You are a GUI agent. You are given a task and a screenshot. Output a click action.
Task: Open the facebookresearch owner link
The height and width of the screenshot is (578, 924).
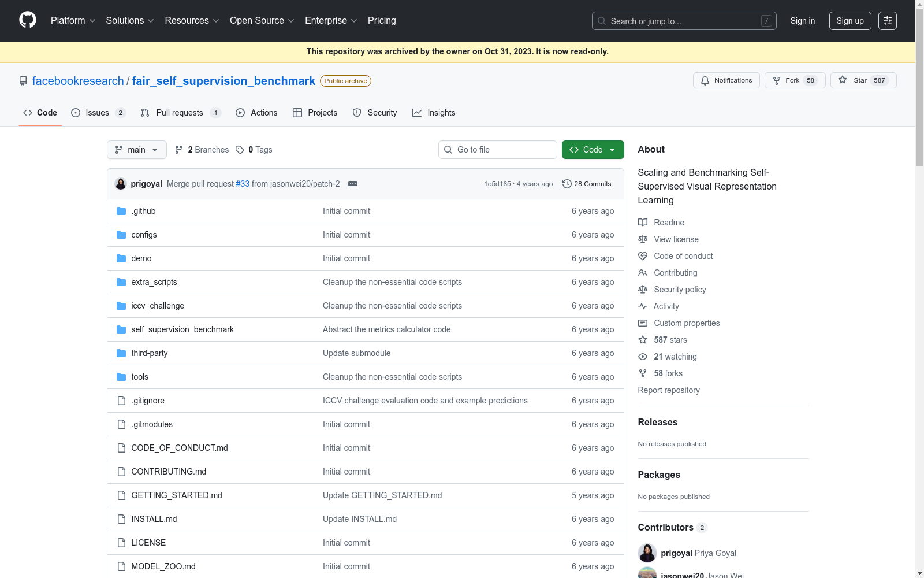point(78,81)
